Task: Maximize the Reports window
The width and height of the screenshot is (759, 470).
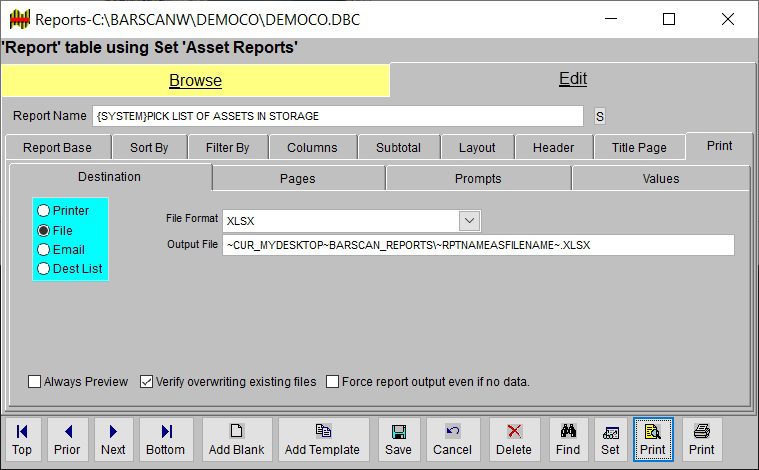Action: (669, 19)
